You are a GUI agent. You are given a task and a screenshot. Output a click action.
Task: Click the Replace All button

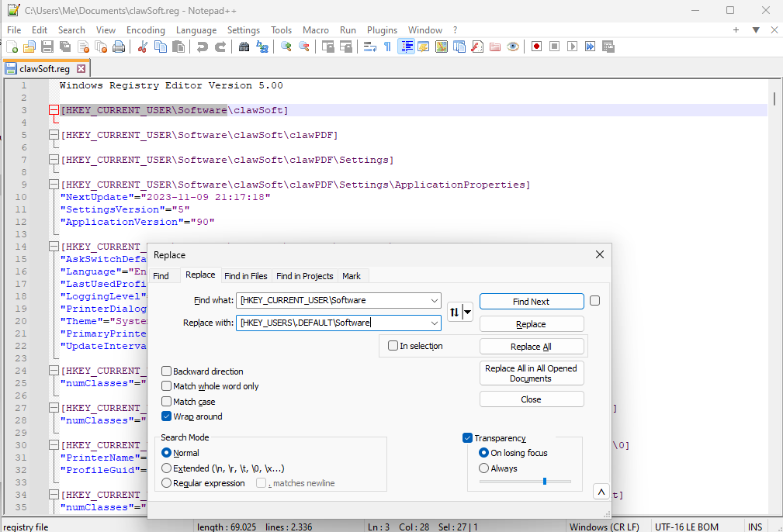click(532, 347)
